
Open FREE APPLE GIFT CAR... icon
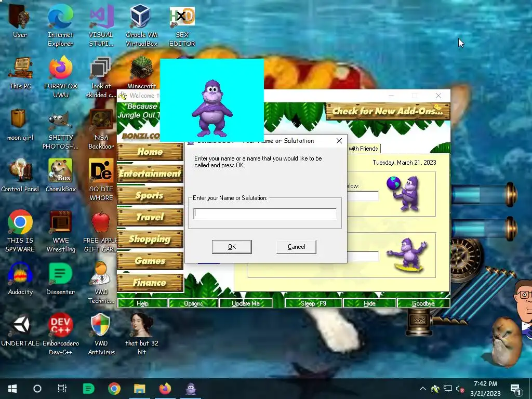point(100,231)
